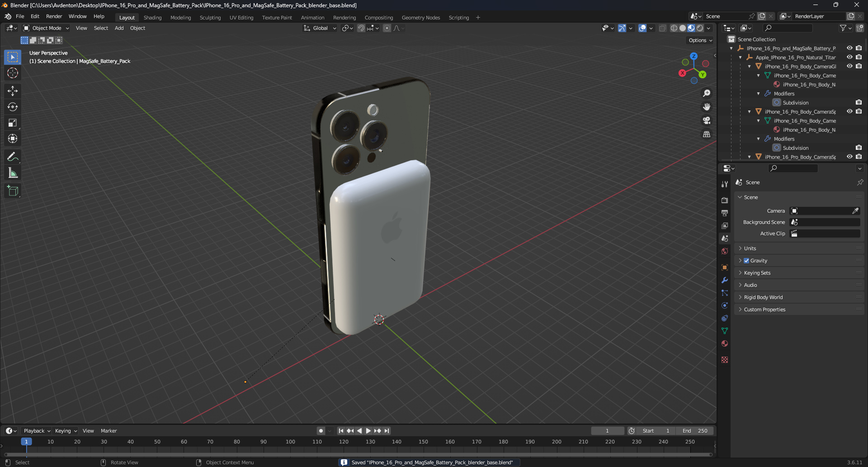Image resolution: width=868 pixels, height=467 pixels.
Task: Choose the Move tool
Action: pos(13,91)
